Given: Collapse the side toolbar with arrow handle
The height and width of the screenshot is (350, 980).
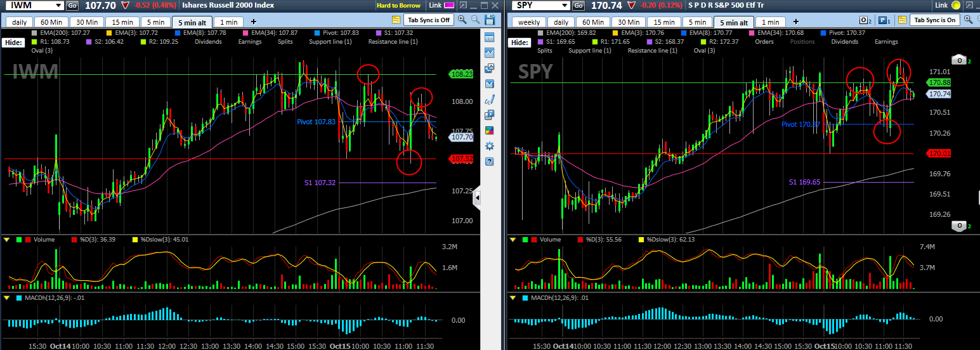Looking at the screenshot, I should (x=477, y=198).
